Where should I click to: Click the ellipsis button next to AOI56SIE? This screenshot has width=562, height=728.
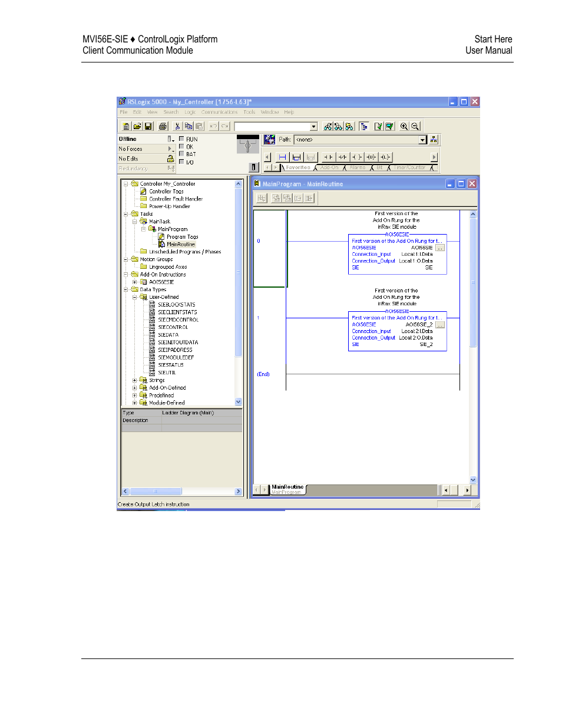point(440,248)
